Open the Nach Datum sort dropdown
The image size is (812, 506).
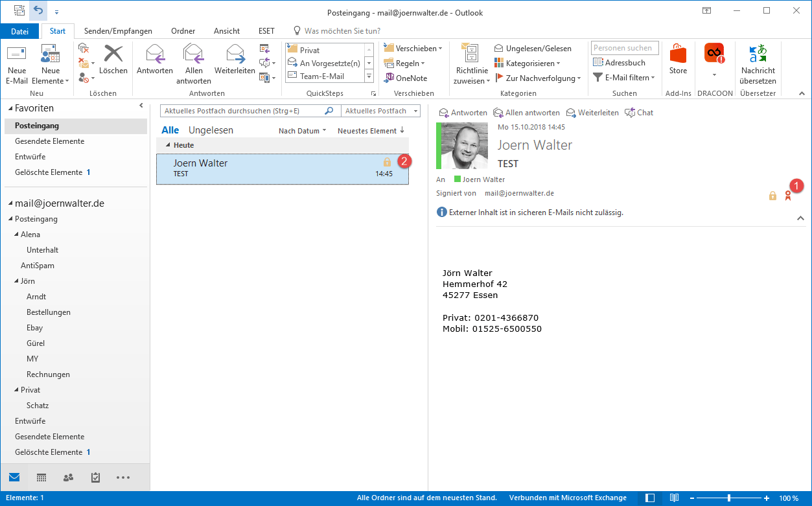(x=302, y=131)
